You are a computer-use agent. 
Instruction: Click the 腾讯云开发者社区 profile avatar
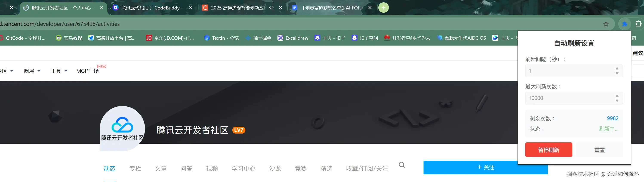click(x=122, y=128)
